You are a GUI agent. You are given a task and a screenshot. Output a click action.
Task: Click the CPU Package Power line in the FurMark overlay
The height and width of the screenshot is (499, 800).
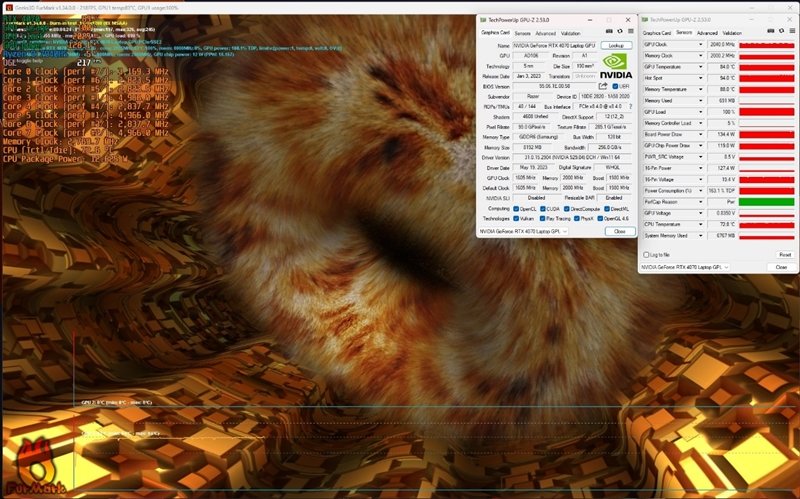[x=65, y=159]
